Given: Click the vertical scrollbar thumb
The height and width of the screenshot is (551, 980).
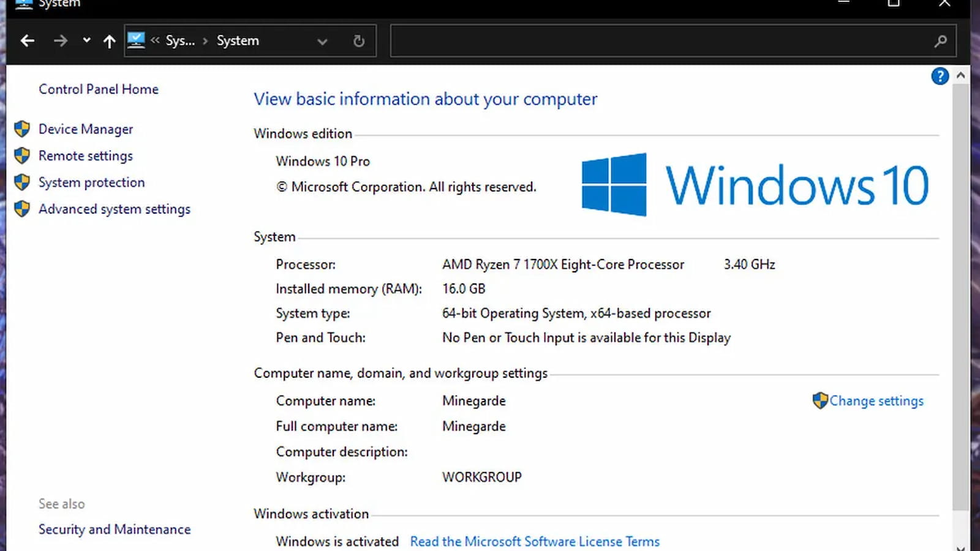Looking at the screenshot, I should pyautogui.click(x=960, y=297).
